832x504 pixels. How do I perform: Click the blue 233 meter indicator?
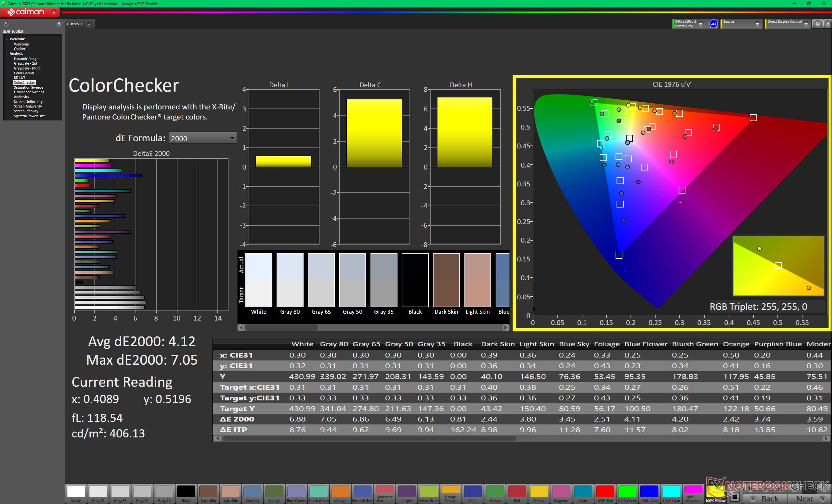(713, 24)
